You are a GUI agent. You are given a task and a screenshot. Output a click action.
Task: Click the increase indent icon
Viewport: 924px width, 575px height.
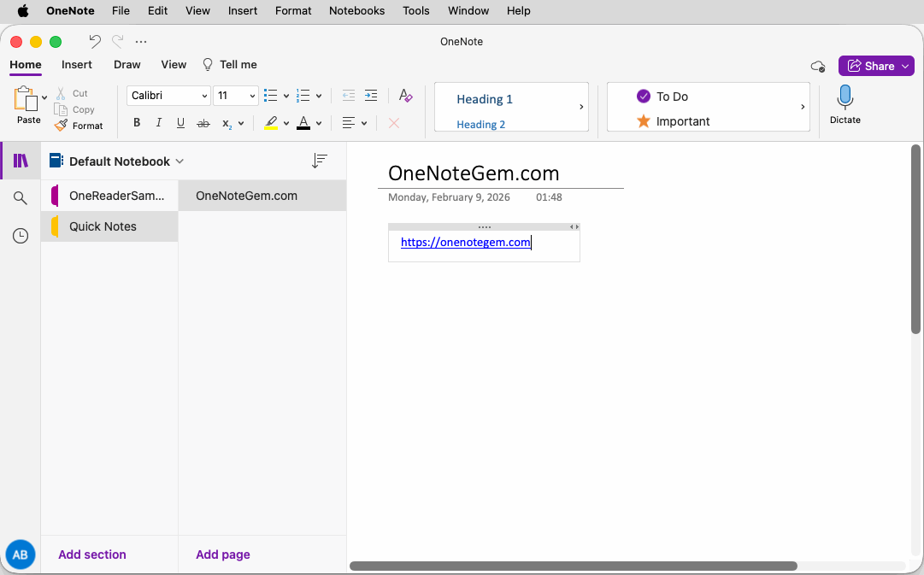pos(371,96)
